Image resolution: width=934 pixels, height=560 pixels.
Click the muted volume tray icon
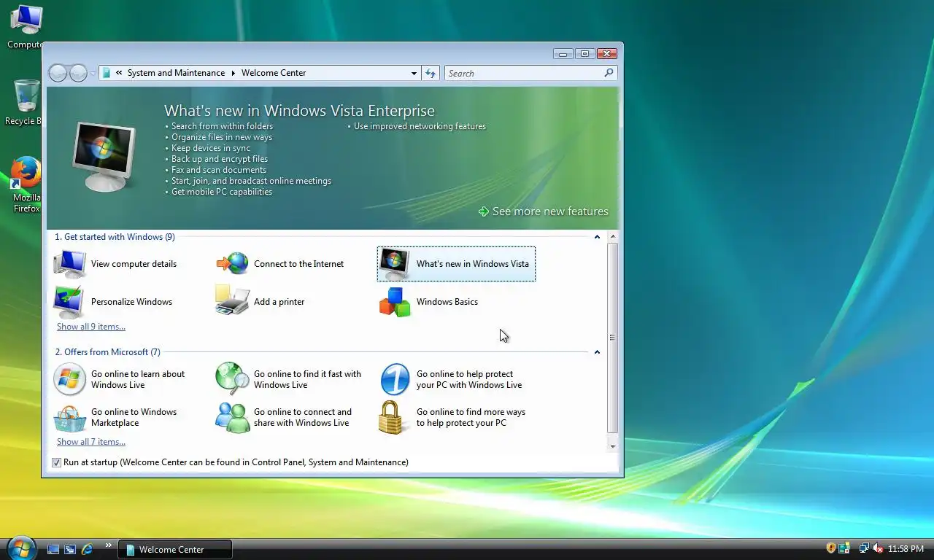[878, 548]
